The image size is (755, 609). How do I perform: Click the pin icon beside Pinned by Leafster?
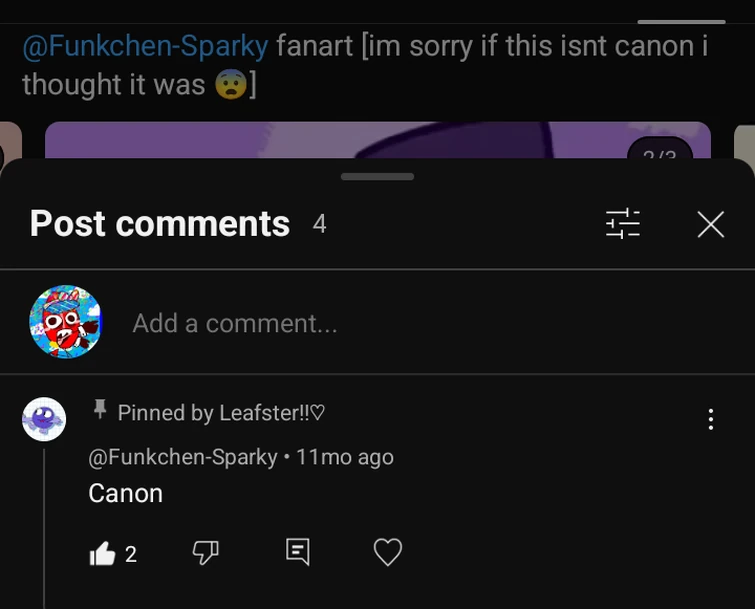click(x=99, y=410)
